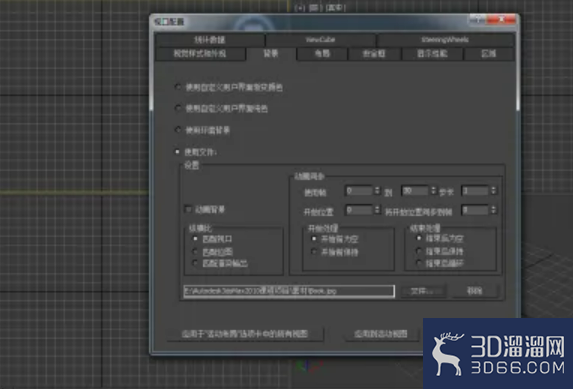
Task: Open the SteeringWheels tab
Action: pyautogui.click(x=445, y=40)
